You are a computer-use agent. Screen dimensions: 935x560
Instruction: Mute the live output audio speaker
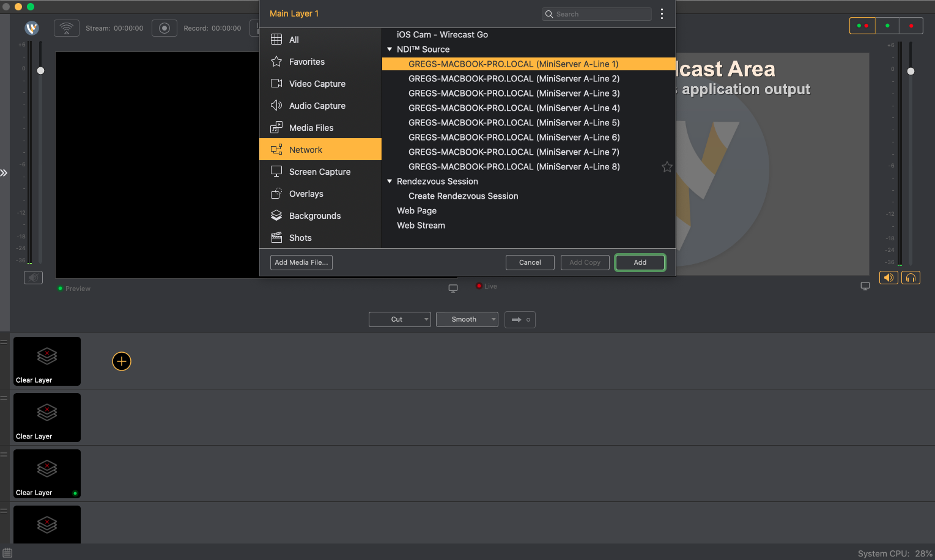pyautogui.click(x=888, y=278)
